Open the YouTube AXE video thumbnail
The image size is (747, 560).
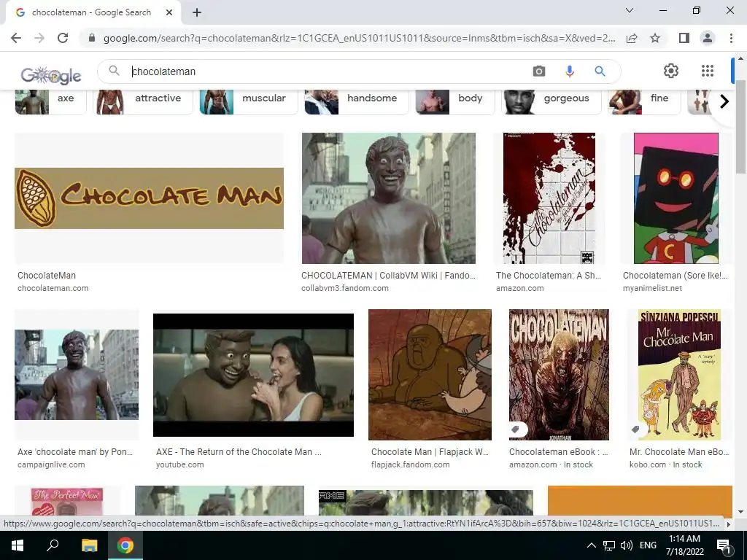pyautogui.click(x=253, y=375)
